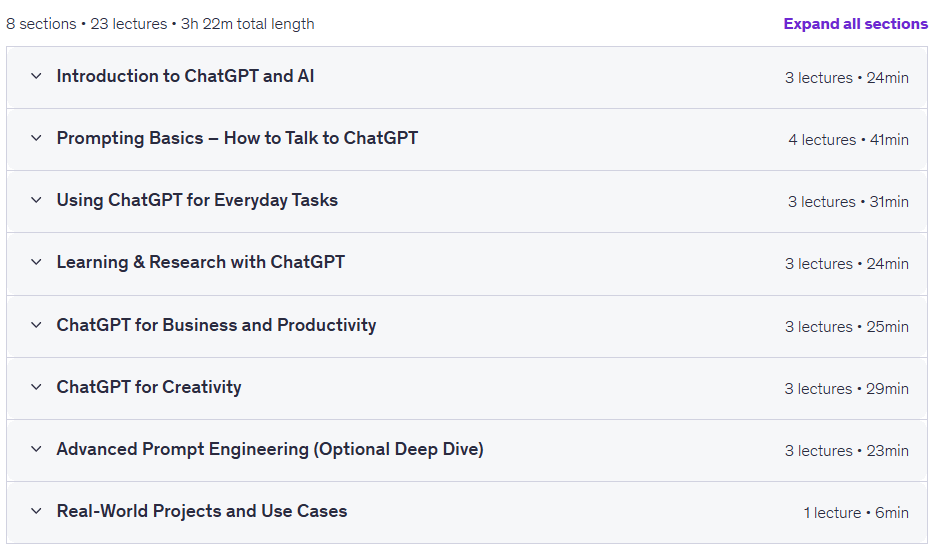Image resolution: width=934 pixels, height=550 pixels.
Task: Open Prompting Basics – How to Talk to ChatGPT
Action: pyautogui.click(x=237, y=138)
